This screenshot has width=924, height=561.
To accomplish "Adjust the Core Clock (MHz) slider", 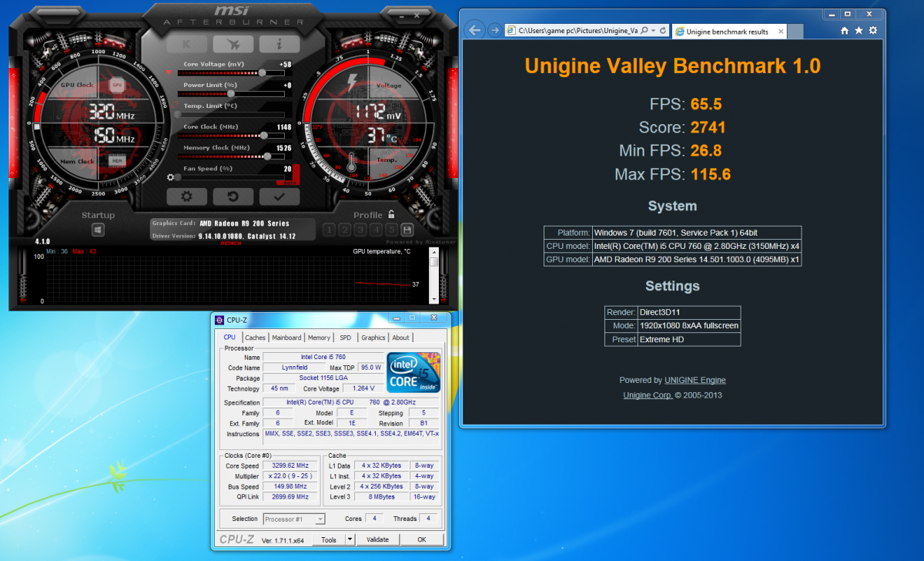I will [232, 135].
